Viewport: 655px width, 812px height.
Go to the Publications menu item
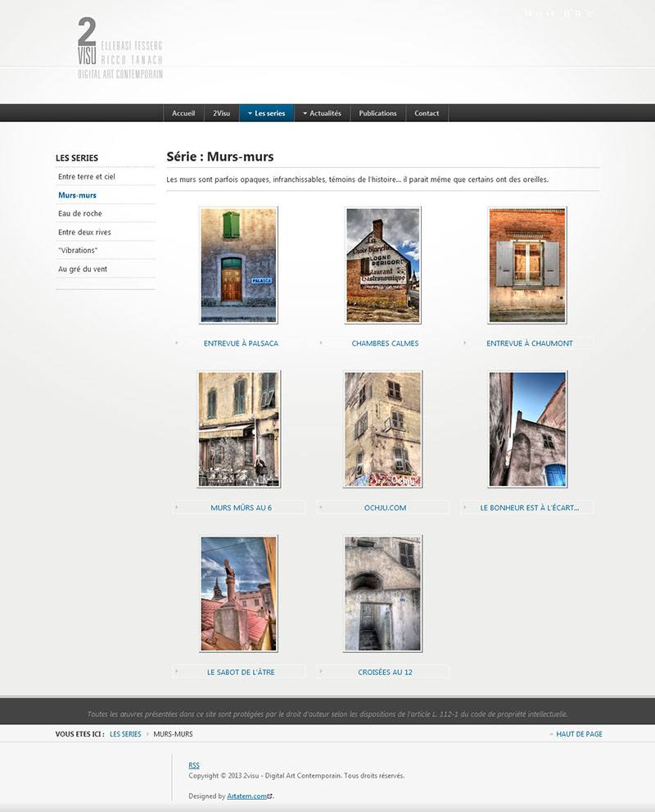pos(377,113)
